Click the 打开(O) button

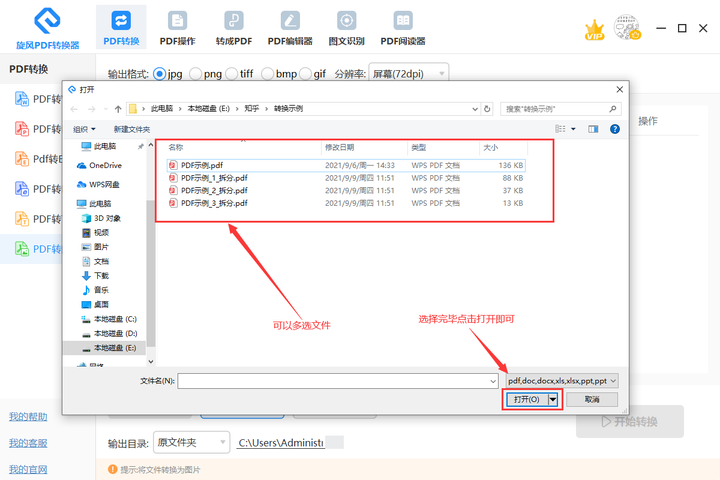[x=527, y=400]
